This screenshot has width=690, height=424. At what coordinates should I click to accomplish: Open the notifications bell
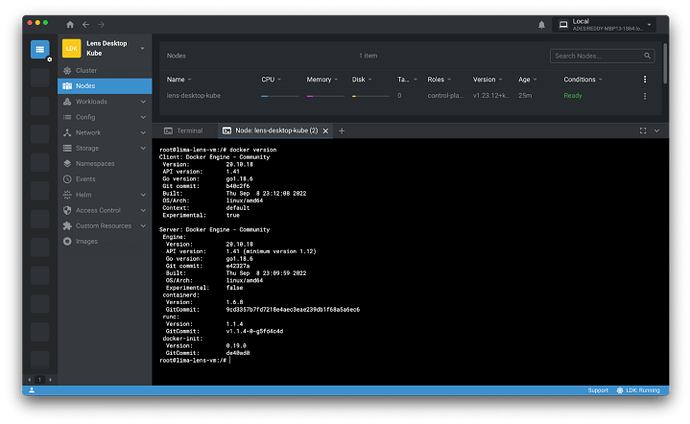(x=541, y=24)
